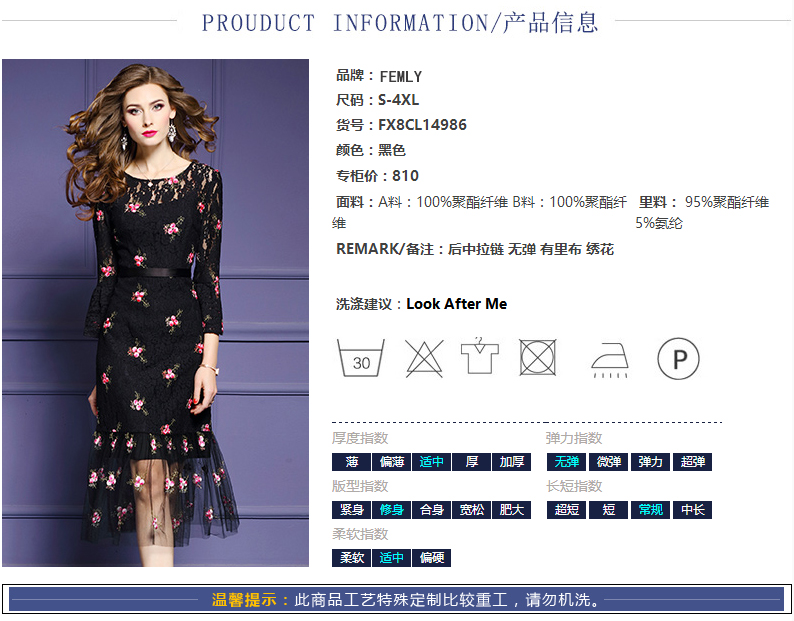Click the 版型指数 heading
Image resolution: width=794 pixels, height=621 pixels.
point(360,486)
